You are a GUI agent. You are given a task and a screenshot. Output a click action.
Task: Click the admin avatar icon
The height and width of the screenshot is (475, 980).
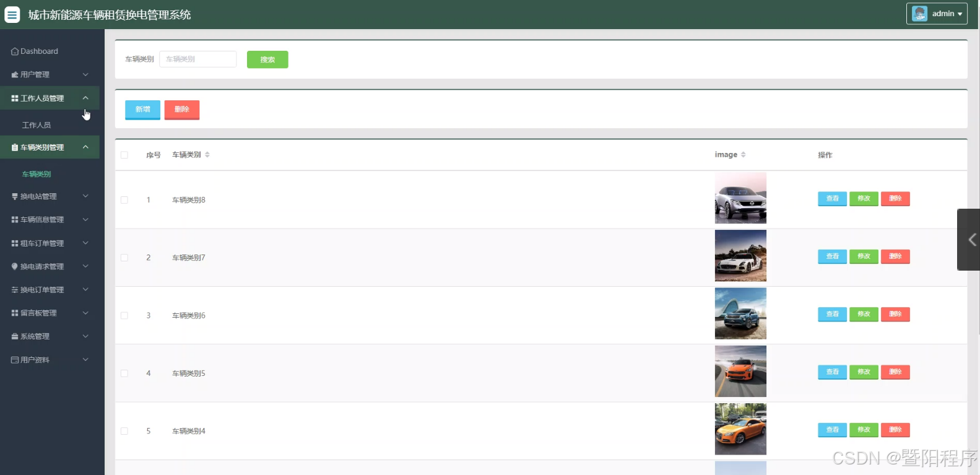(919, 14)
